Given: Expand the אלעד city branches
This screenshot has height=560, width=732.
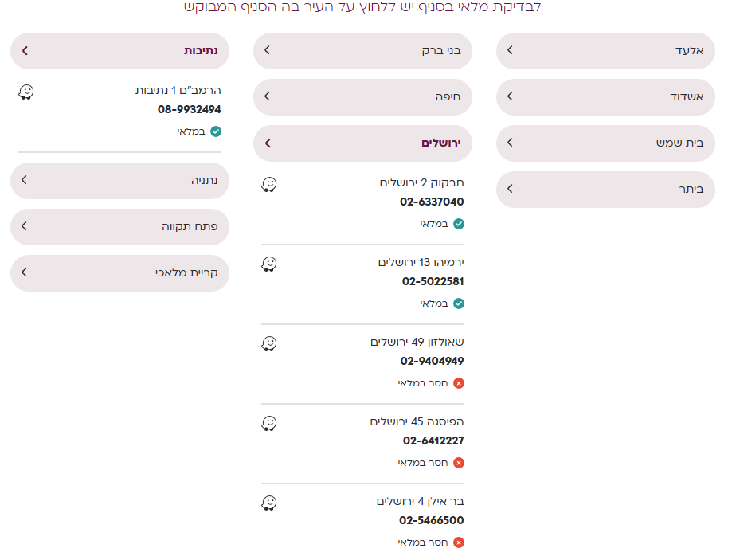Looking at the screenshot, I should point(605,51).
